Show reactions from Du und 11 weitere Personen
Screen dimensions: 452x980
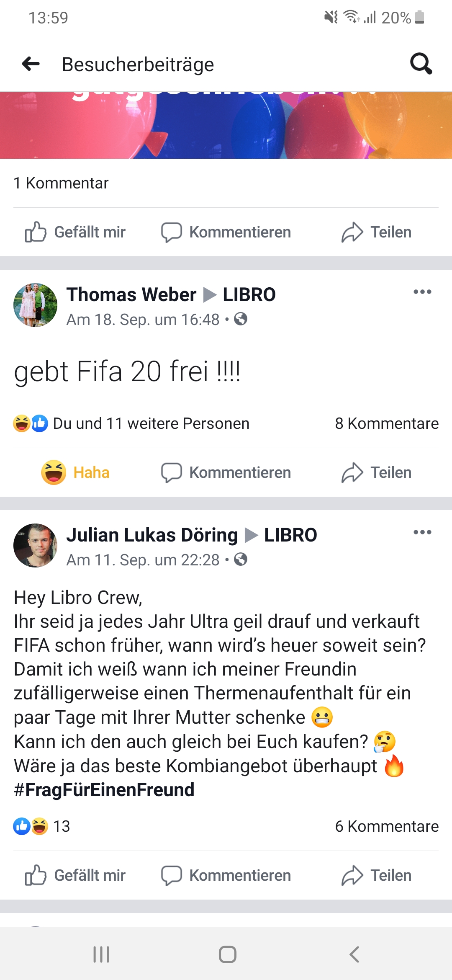tap(131, 423)
